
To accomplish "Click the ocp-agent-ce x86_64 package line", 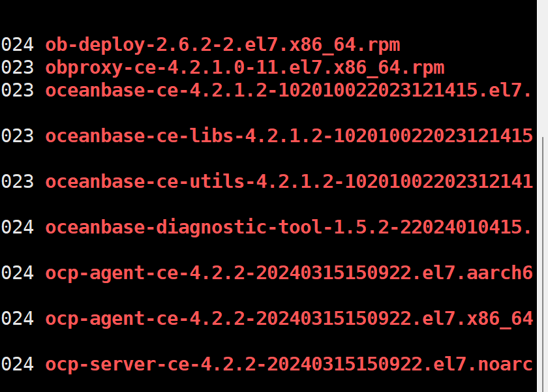I will tap(288, 319).
